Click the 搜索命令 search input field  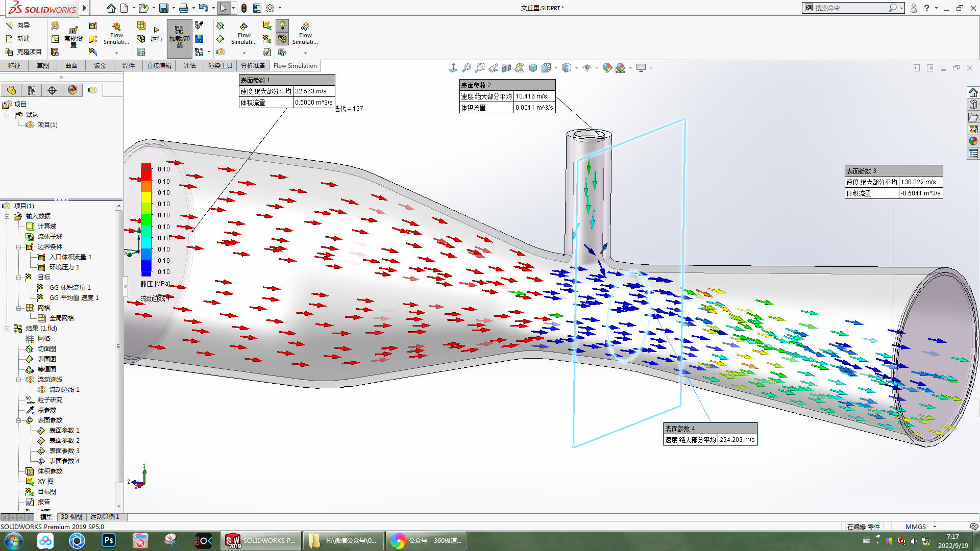pos(850,8)
